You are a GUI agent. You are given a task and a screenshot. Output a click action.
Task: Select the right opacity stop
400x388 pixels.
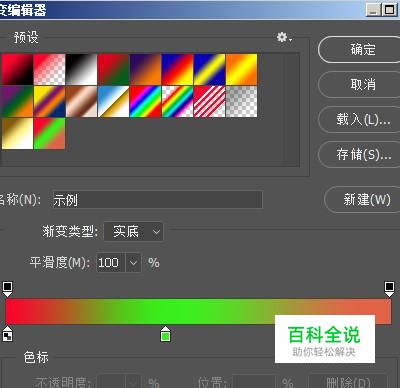pos(389,289)
